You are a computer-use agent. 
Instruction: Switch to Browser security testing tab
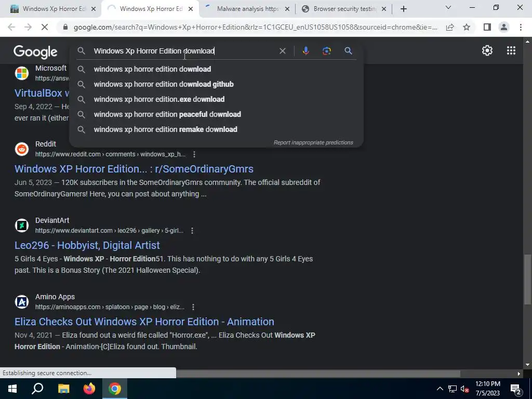click(x=344, y=9)
